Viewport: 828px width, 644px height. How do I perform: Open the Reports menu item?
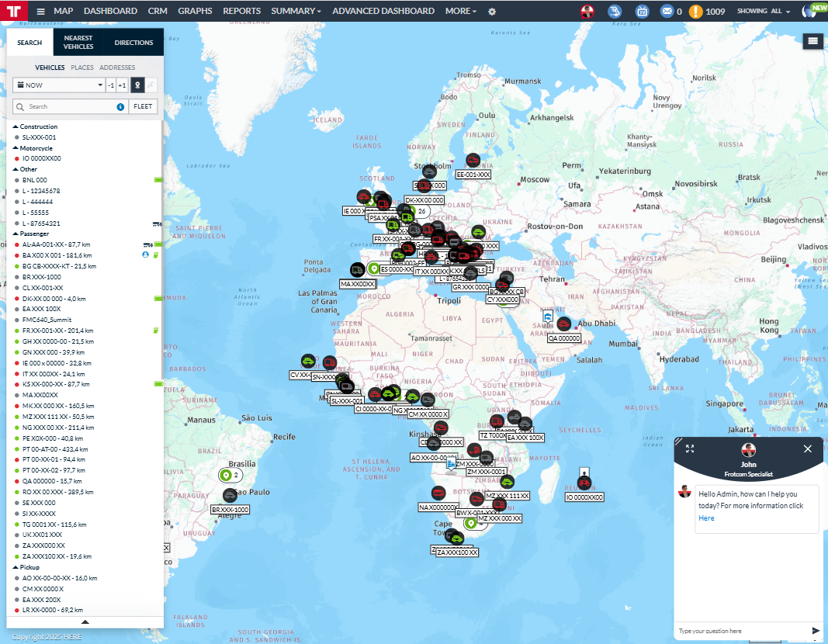(x=241, y=11)
